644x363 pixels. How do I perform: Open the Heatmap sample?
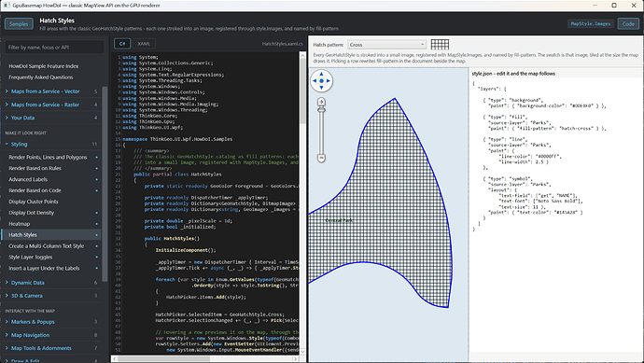point(51,224)
